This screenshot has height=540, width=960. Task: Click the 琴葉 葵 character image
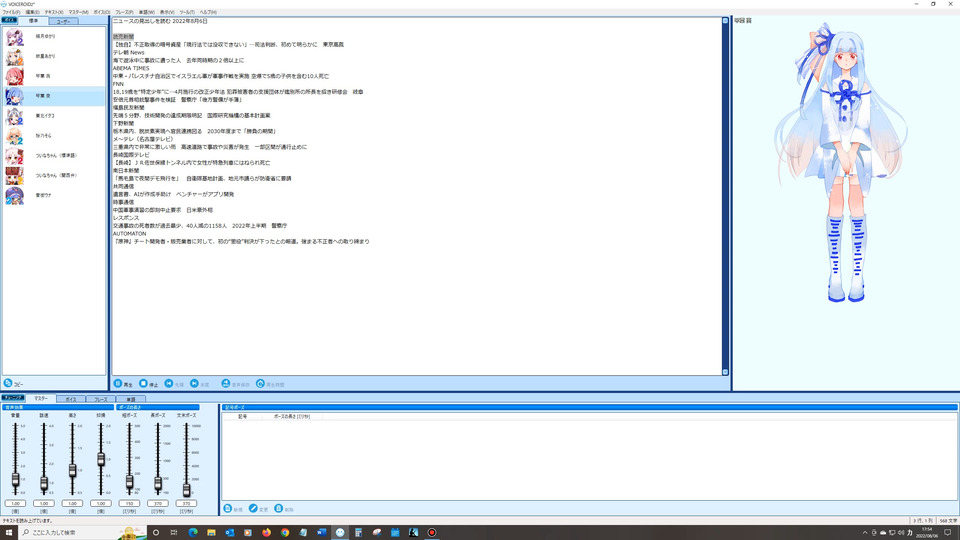click(x=841, y=162)
